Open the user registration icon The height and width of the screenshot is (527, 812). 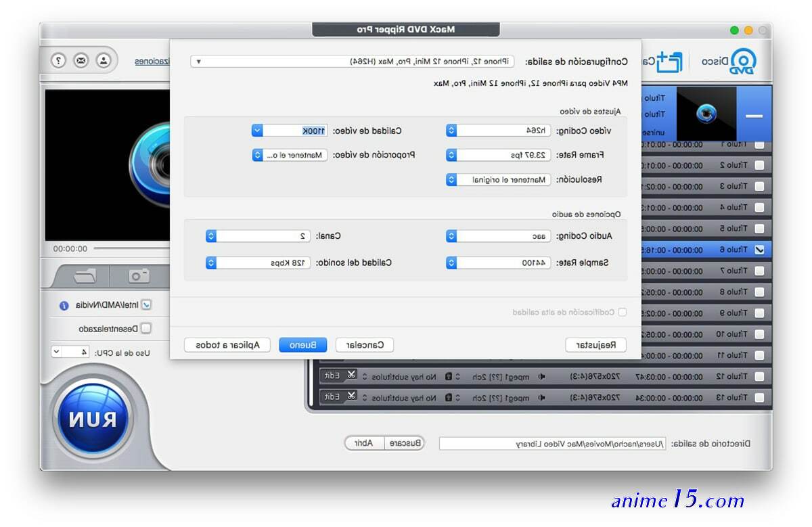pos(104,60)
